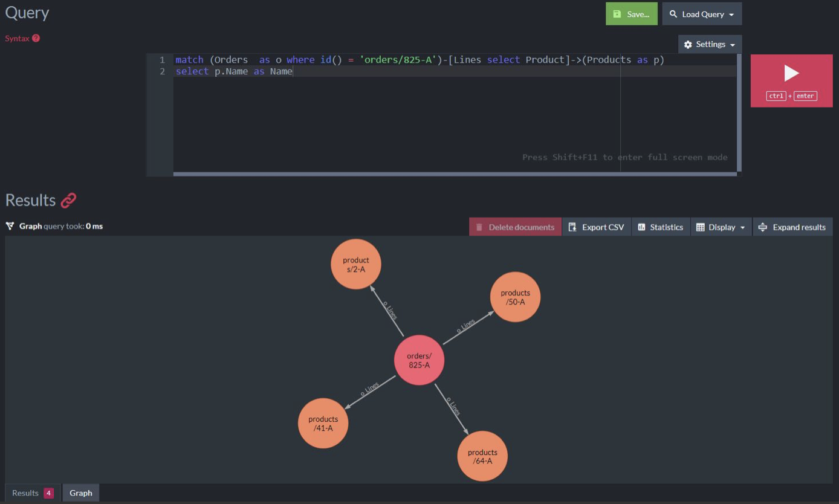The width and height of the screenshot is (839, 504).
Task: Select the products/64-A graph node
Action: (482, 456)
